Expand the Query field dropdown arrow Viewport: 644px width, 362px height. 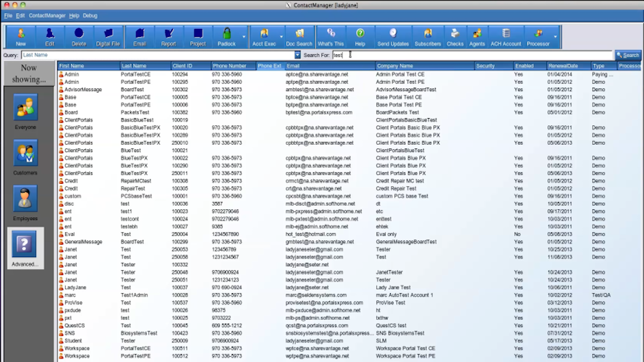(x=297, y=55)
